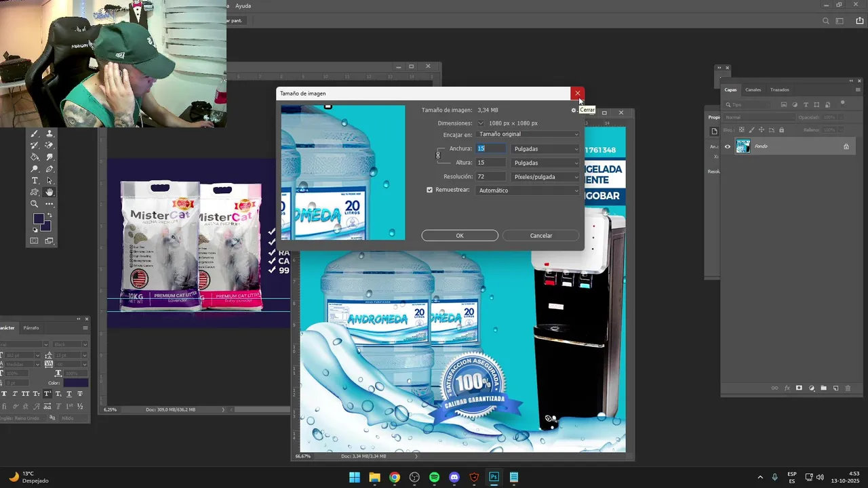Viewport: 868px width, 488px height.
Task: Select the Eraser tool
Action: tap(50, 145)
